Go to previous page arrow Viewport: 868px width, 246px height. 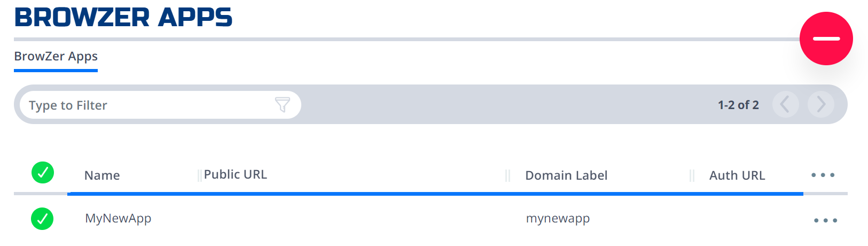pos(785,104)
